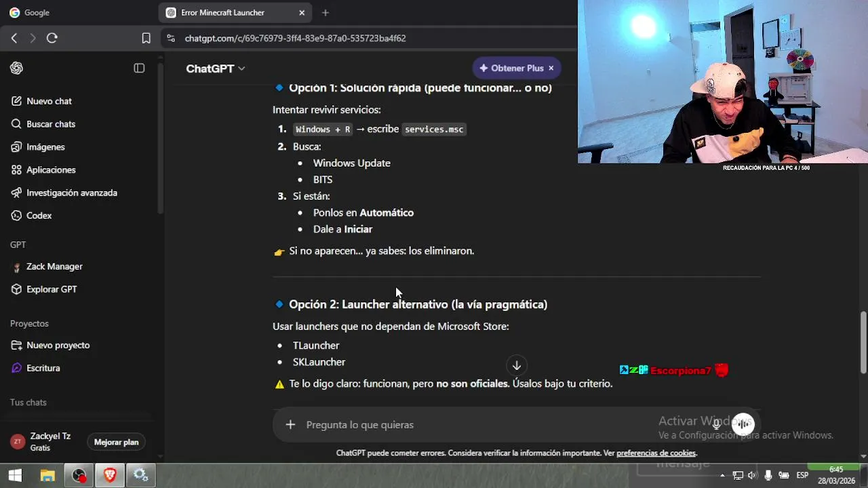Open the Zack Manager GPT

54,267
